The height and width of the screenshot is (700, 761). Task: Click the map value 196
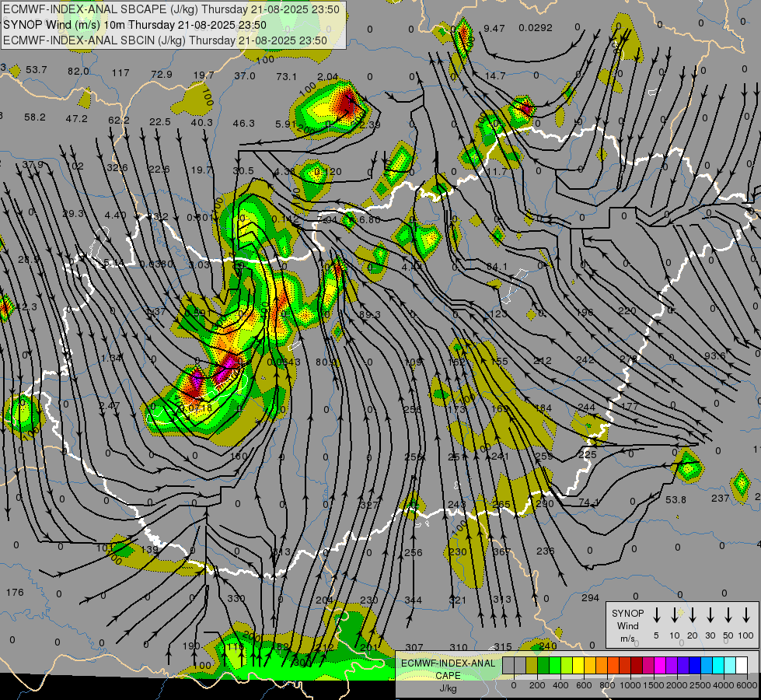pyautogui.click(x=585, y=313)
